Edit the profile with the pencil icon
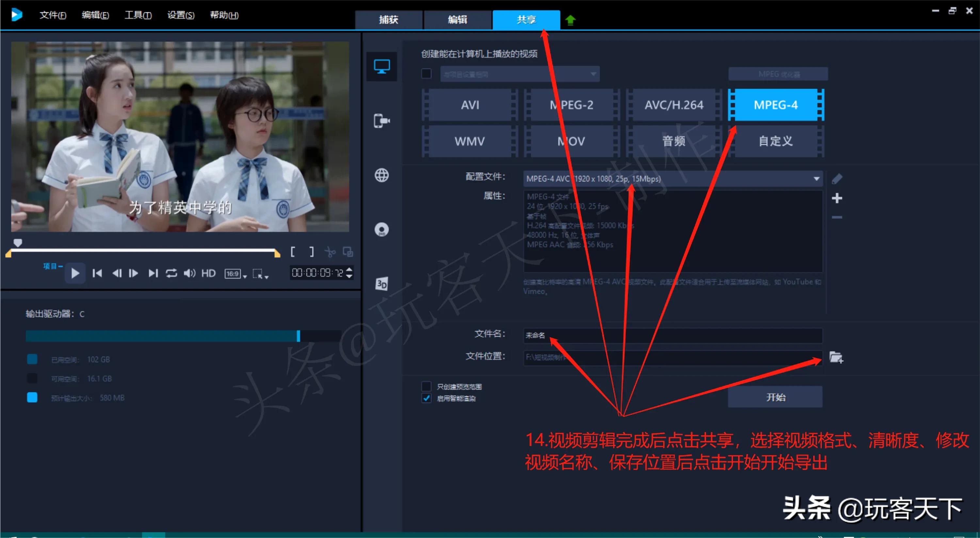This screenshot has height=538, width=980. coord(837,179)
